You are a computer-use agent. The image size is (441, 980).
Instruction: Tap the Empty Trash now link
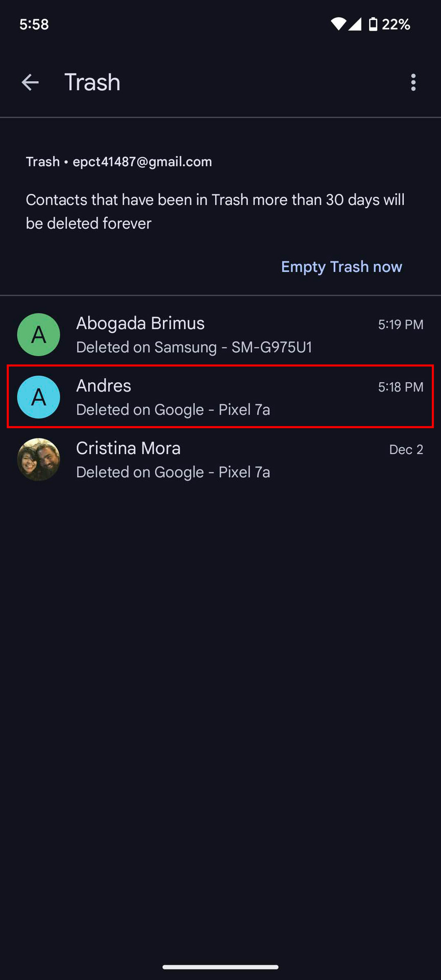coord(341,267)
